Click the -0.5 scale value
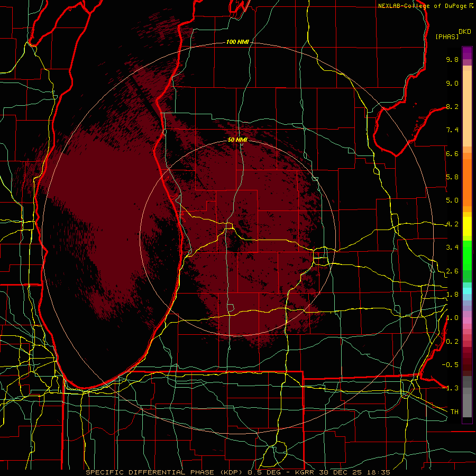This screenshot has height=476, width=476. pyautogui.click(x=450, y=365)
